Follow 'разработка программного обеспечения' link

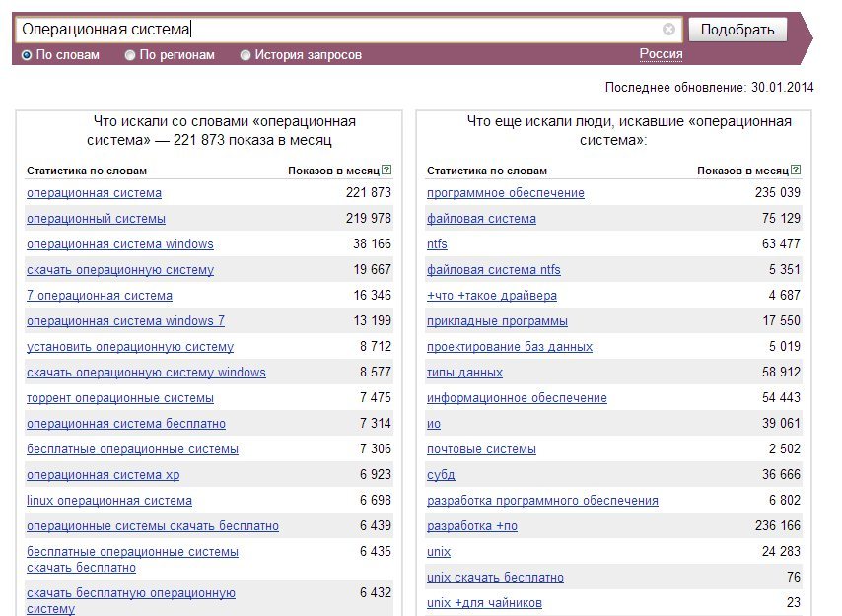542,501
